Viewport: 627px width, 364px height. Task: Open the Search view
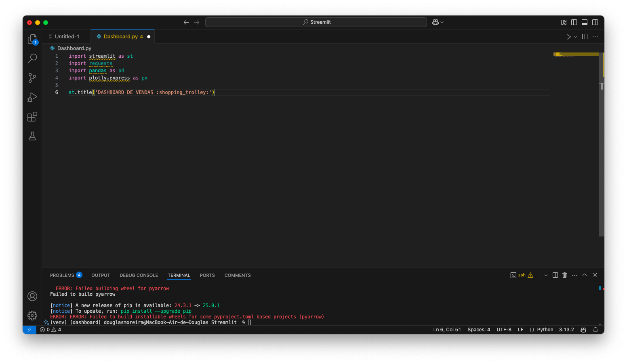32,59
